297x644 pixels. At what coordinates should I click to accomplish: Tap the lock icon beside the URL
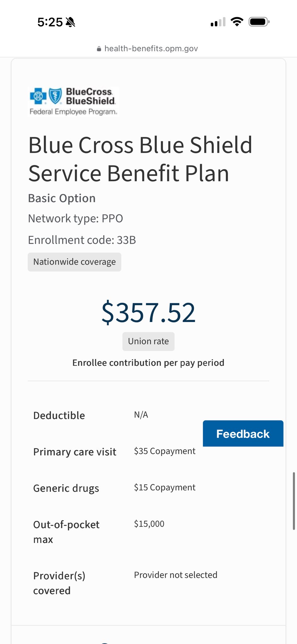pos(99,49)
